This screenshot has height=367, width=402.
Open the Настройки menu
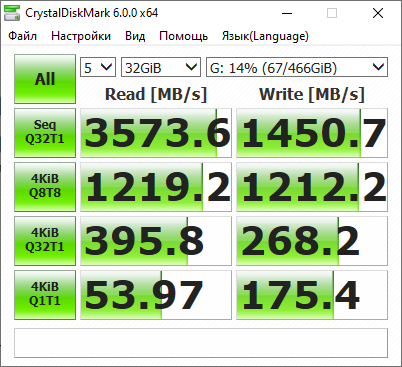81,36
